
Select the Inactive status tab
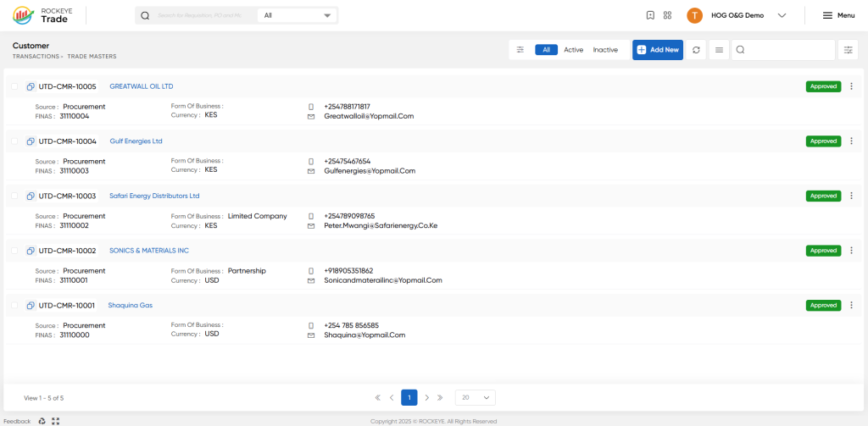click(x=605, y=50)
